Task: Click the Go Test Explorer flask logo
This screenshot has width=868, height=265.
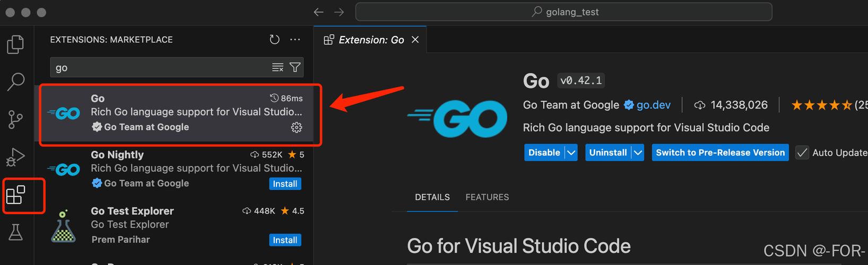Action: coord(63,226)
